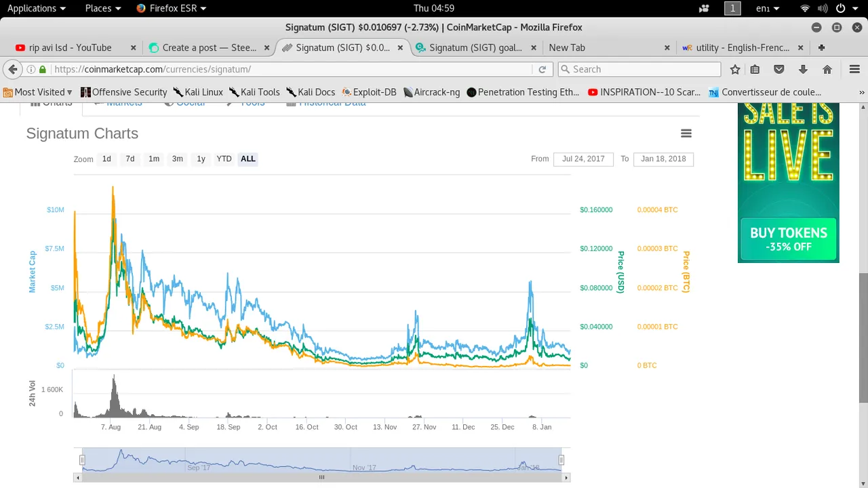Open the Firefox hamburger menu

(854, 69)
